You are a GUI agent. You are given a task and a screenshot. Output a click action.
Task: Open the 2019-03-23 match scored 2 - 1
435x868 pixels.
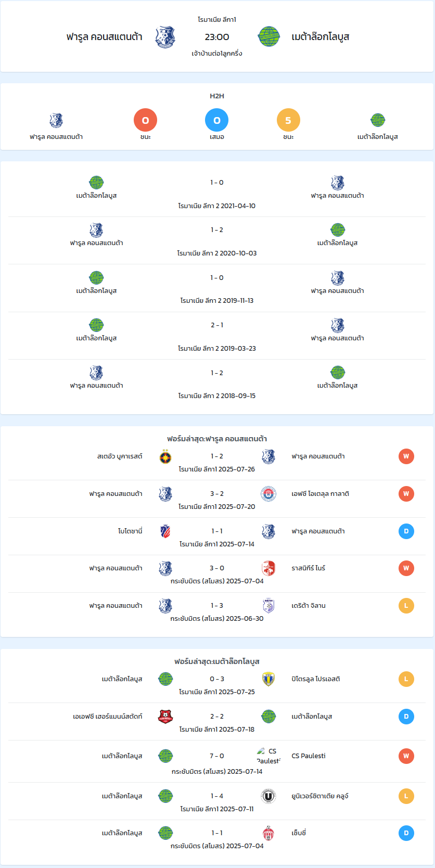tap(217, 336)
